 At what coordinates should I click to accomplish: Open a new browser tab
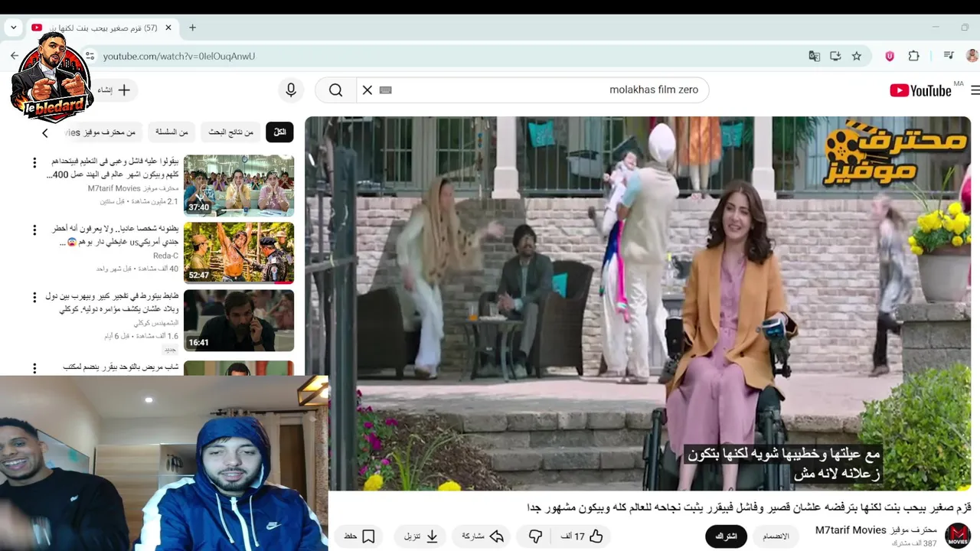point(192,28)
